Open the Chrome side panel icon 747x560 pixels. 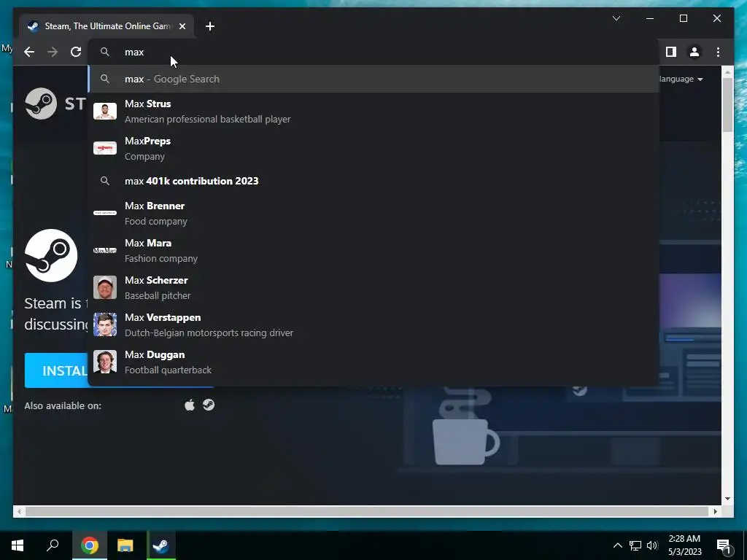click(671, 52)
